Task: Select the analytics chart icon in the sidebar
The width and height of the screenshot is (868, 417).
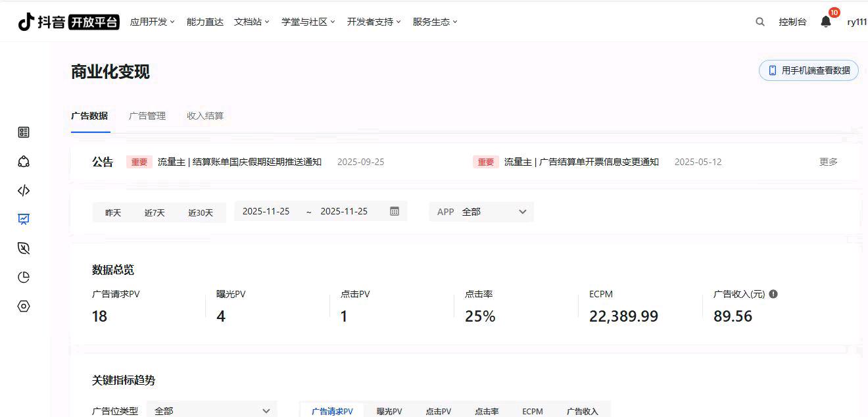Action: [23, 219]
